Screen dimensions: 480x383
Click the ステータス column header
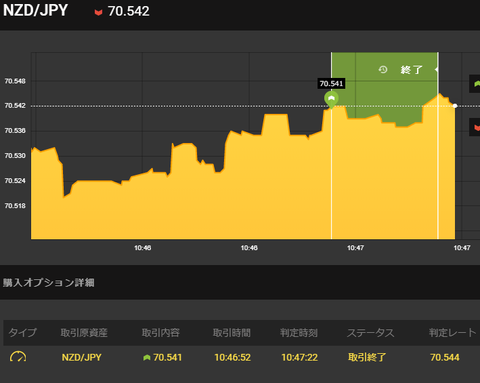tap(371, 333)
